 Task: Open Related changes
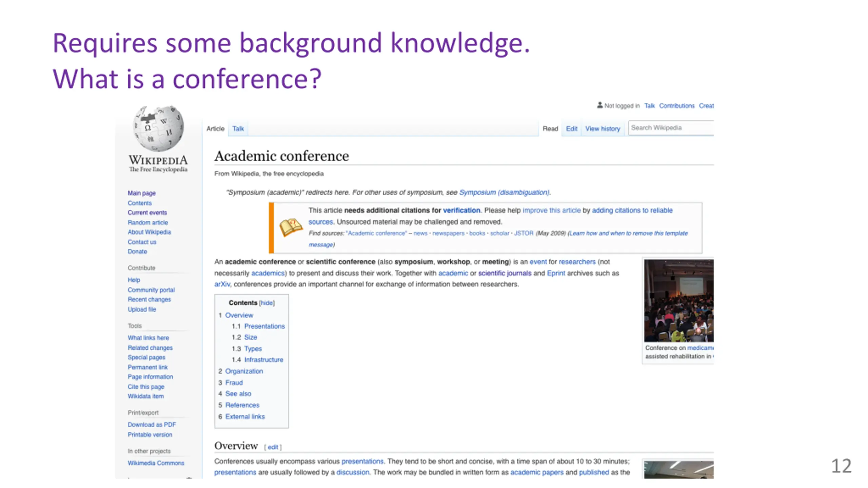(150, 348)
